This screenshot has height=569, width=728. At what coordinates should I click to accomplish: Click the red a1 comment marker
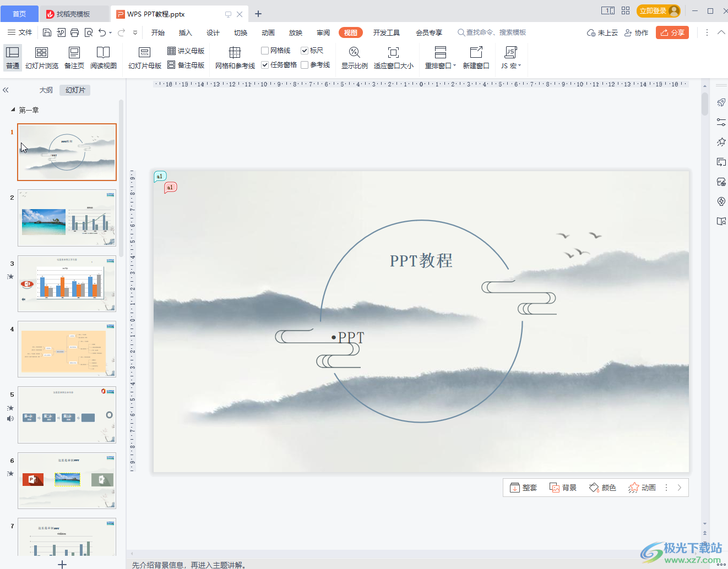pyautogui.click(x=170, y=188)
